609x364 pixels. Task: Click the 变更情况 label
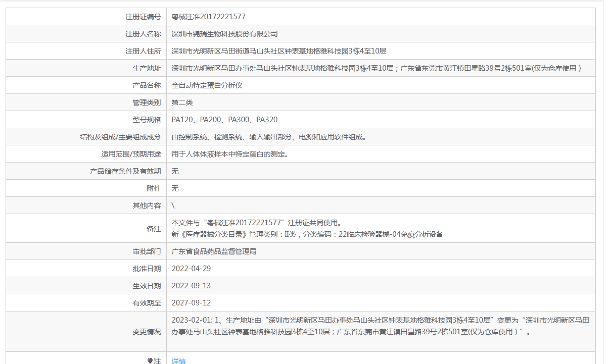coord(147,332)
